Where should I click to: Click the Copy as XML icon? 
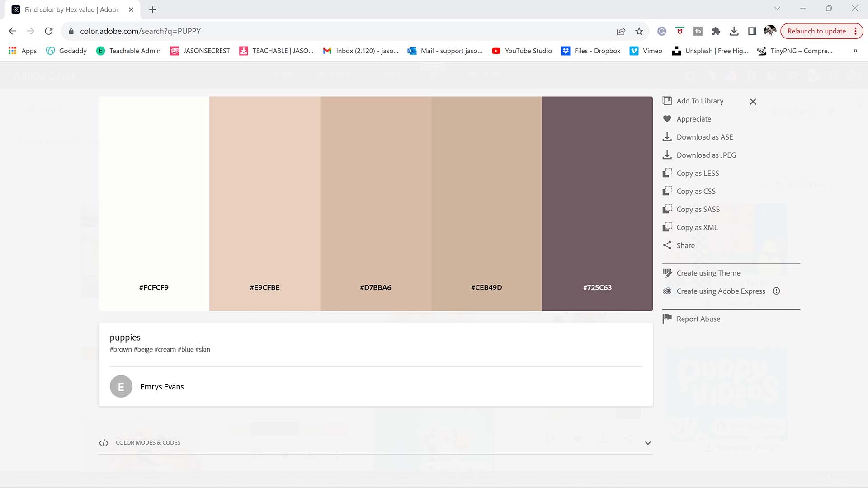(667, 227)
